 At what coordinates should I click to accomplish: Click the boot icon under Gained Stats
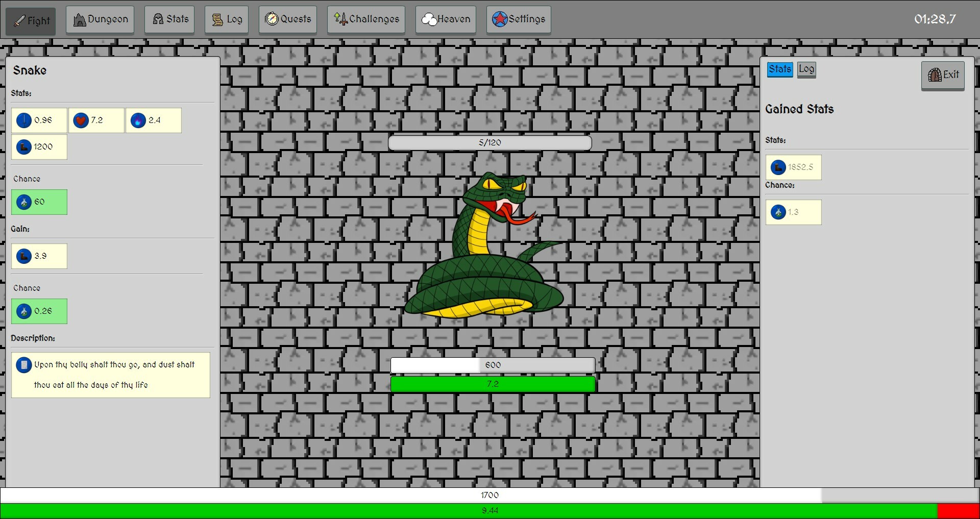[x=778, y=167]
